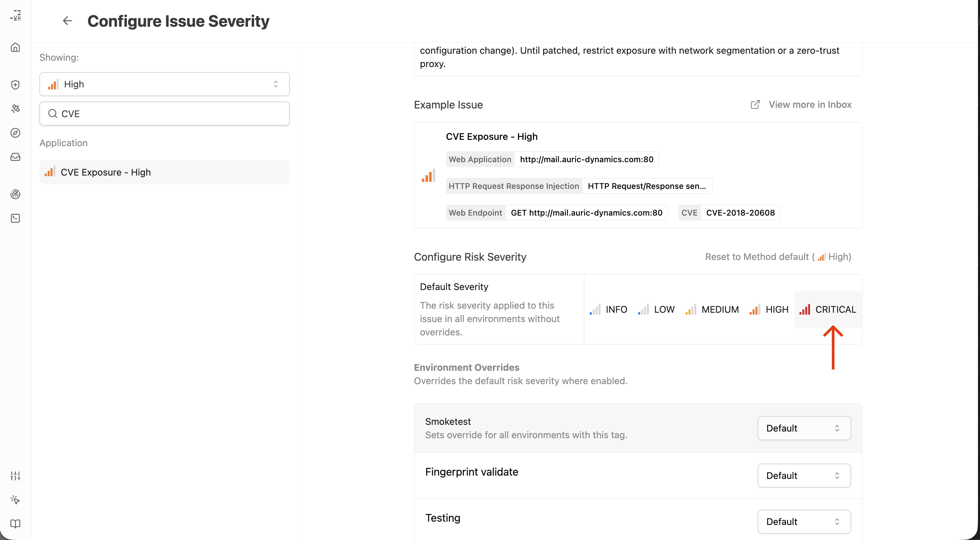Open the sliders settings sidebar icon

pyautogui.click(x=15, y=475)
